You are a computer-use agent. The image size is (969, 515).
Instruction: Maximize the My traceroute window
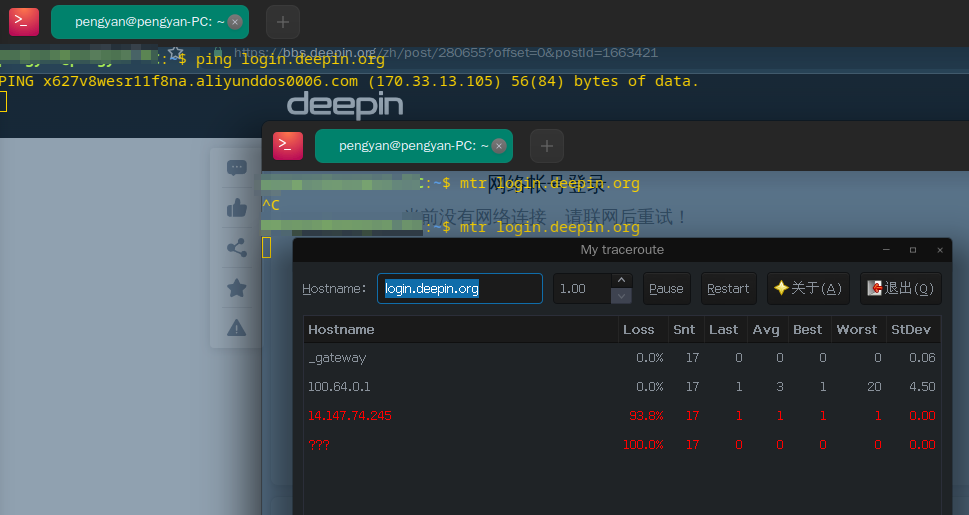click(x=913, y=250)
